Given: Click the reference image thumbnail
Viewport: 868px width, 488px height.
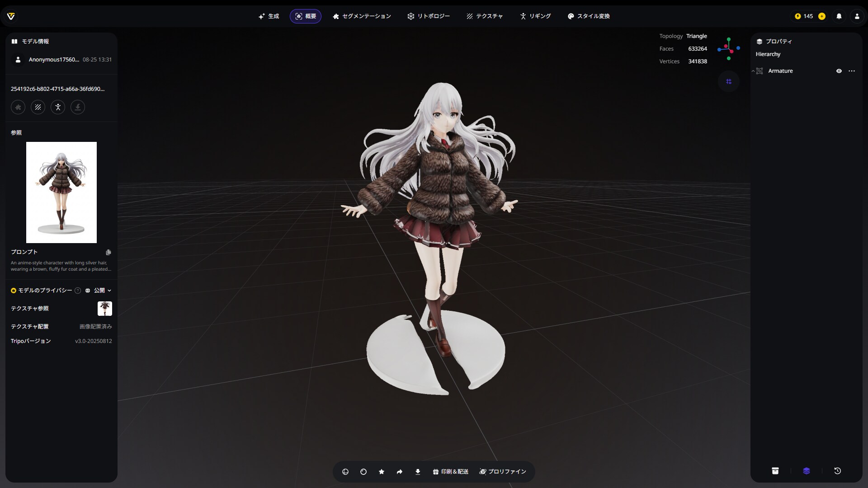Looking at the screenshot, I should (61, 192).
